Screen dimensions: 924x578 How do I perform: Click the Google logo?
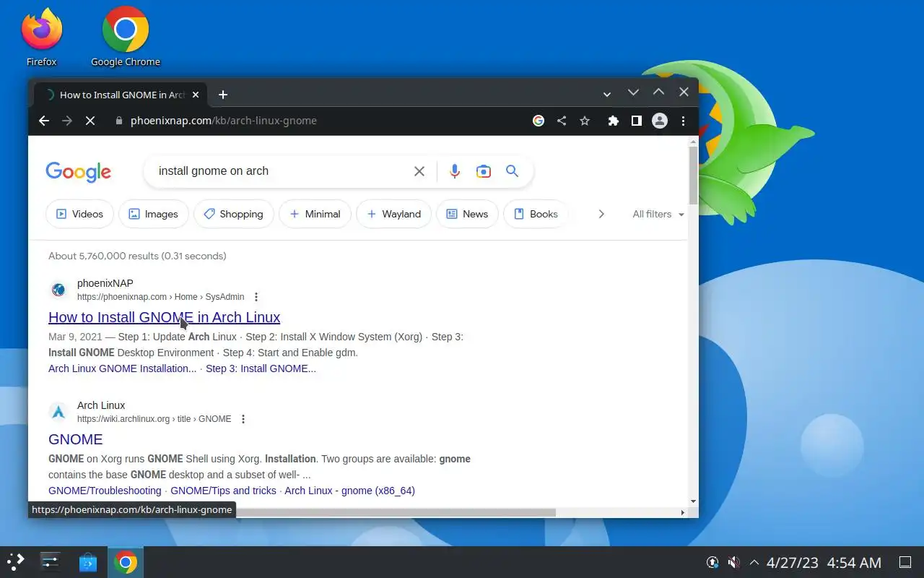click(78, 172)
